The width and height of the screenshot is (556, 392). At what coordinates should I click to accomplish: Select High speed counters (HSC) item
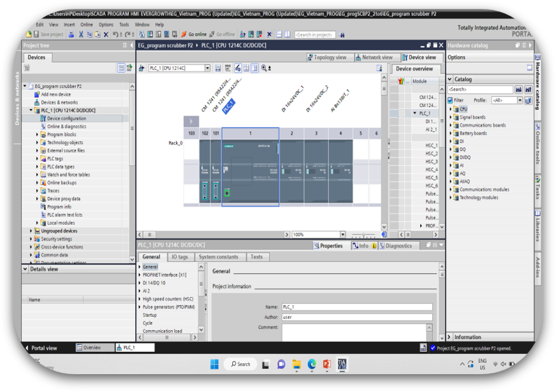point(168,299)
